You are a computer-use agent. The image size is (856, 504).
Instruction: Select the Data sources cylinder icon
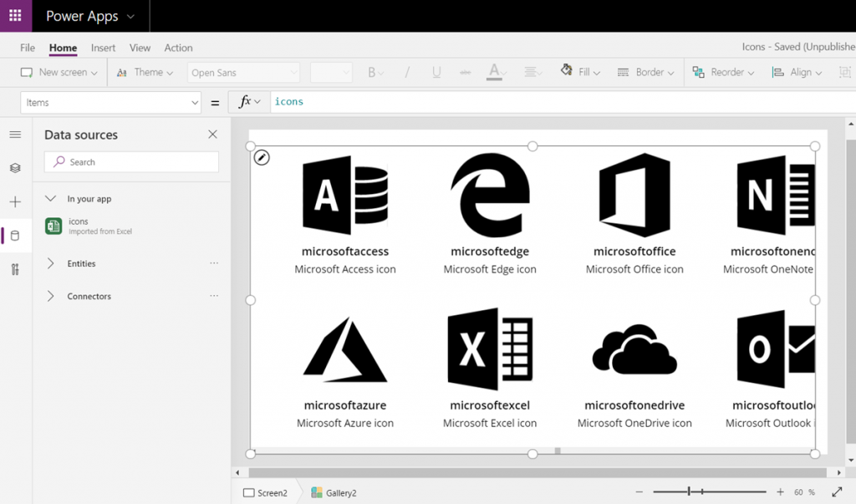click(15, 236)
